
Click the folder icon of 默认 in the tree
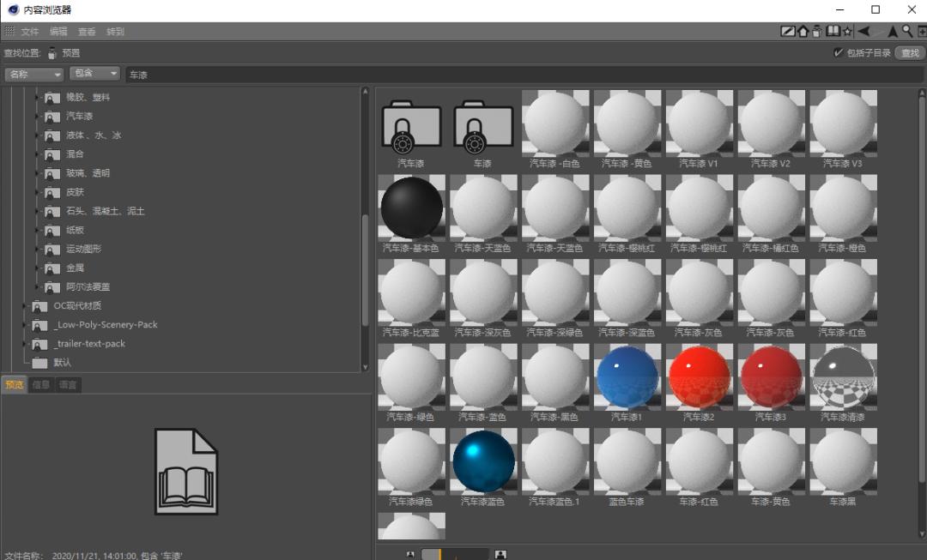tap(39, 363)
